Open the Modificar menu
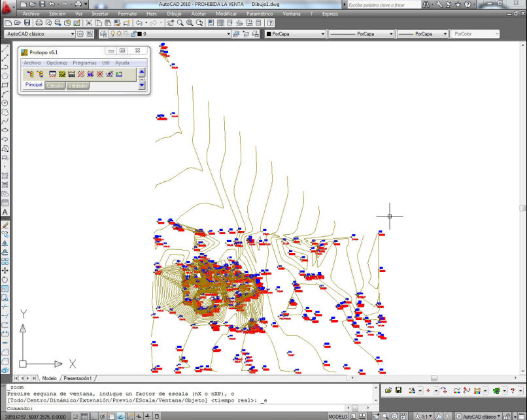The height and width of the screenshot is (420, 527). pyautogui.click(x=226, y=14)
